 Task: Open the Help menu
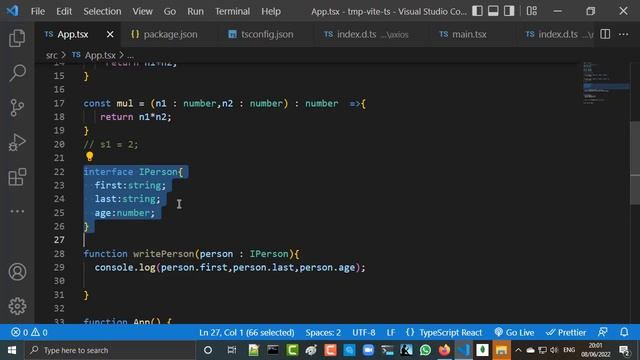tap(271, 11)
